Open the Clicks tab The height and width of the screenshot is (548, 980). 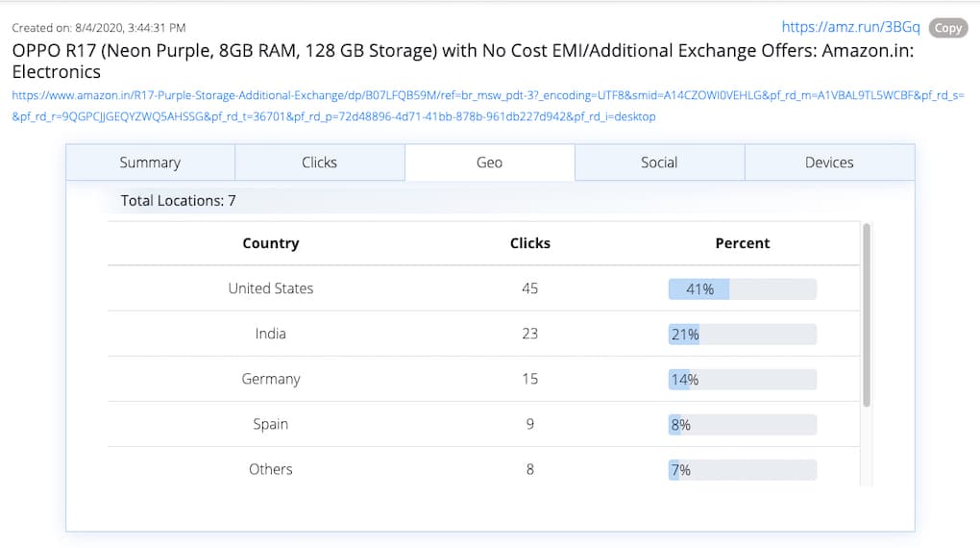click(319, 162)
